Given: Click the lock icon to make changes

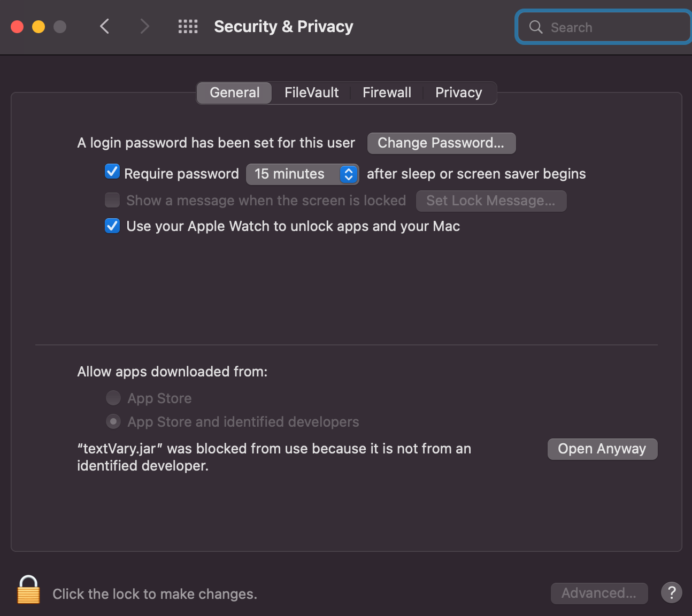Looking at the screenshot, I should click(28, 590).
